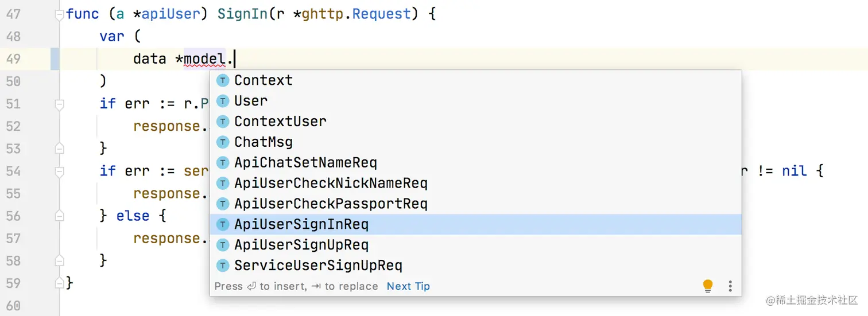Select ApiUserCheckNickNameReq completion item
Screen dimensions: 868x316
[475, 184]
